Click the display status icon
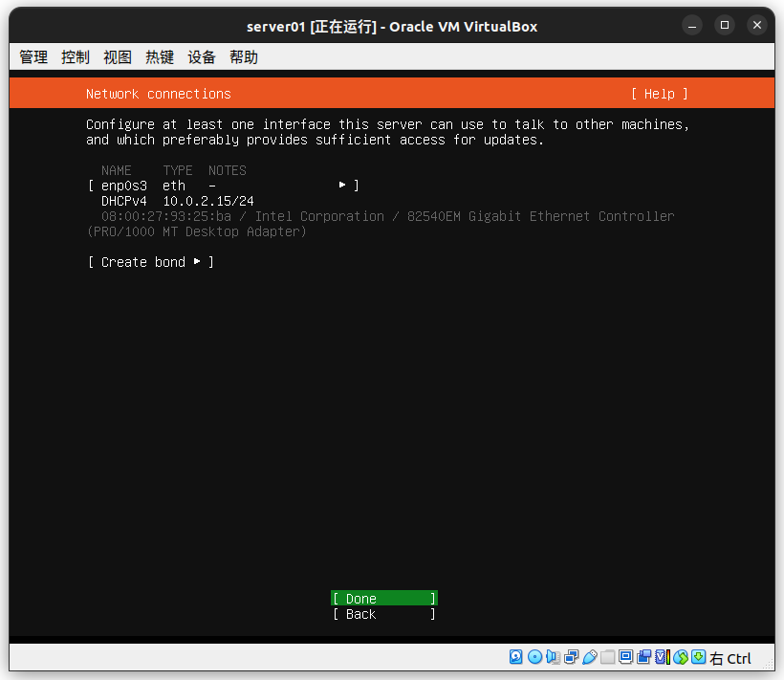Viewport: 784px width, 680px height. pos(625,657)
